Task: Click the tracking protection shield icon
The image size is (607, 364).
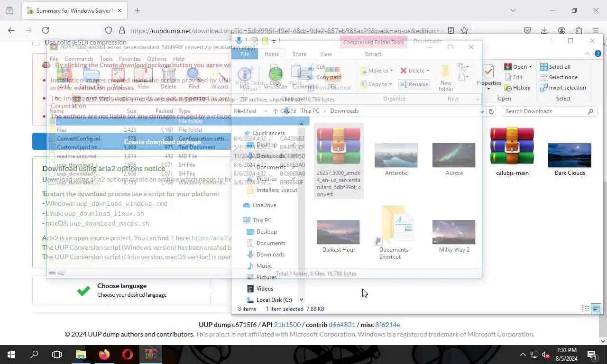Action: point(109,30)
